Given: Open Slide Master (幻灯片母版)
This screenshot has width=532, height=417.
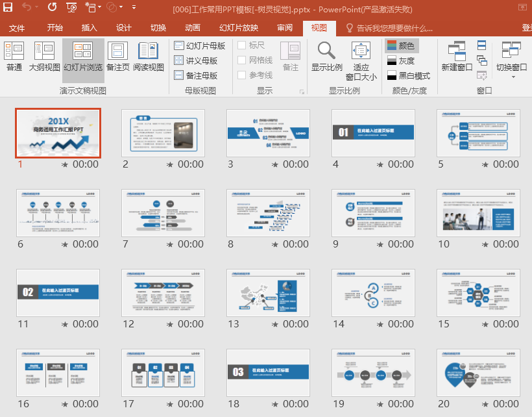Looking at the screenshot, I should click(x=200, y=46).
